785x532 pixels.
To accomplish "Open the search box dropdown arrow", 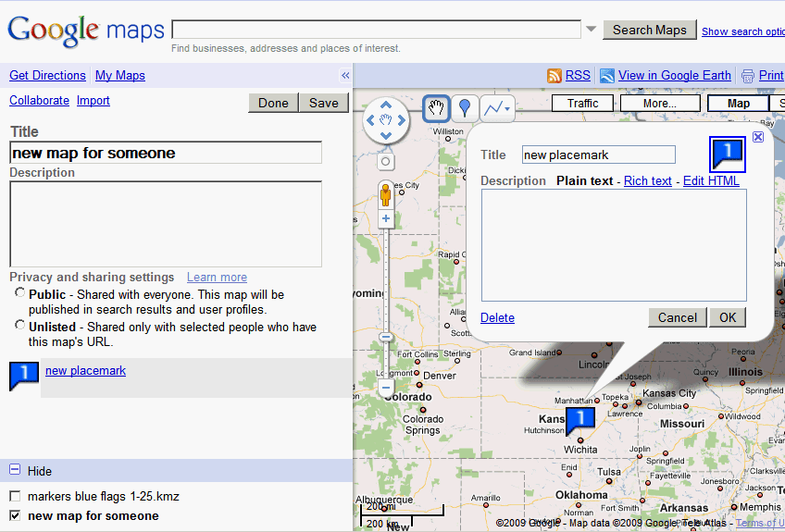I will point(592,29).
